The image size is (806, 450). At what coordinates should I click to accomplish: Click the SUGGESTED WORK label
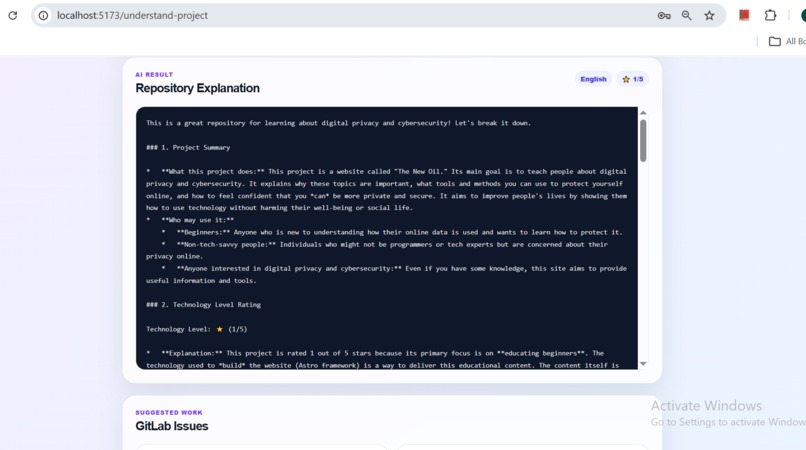(169, 412)
